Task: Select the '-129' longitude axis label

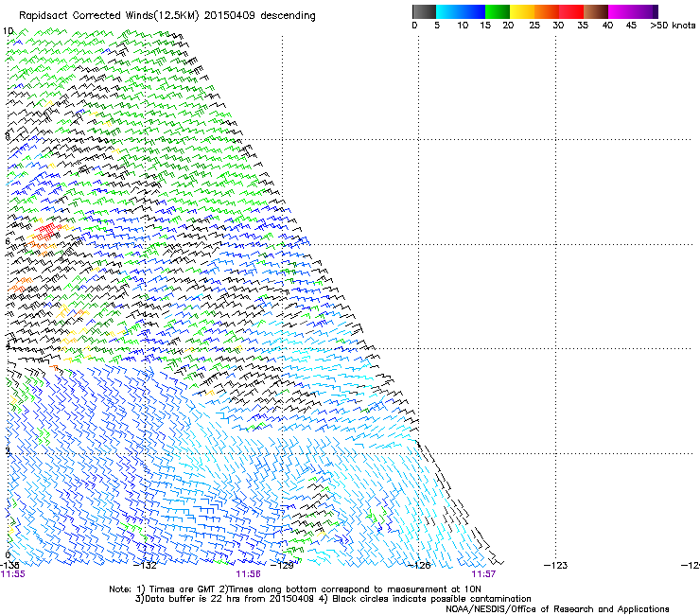Action: [x=283, y=566]
